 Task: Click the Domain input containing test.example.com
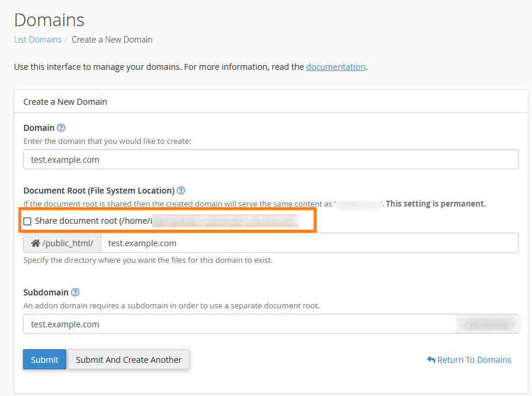270,160
